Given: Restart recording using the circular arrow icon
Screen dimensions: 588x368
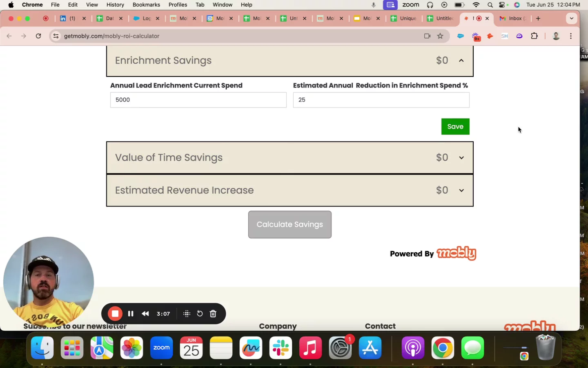Looking at the screenshot, I should click(200, 314).
